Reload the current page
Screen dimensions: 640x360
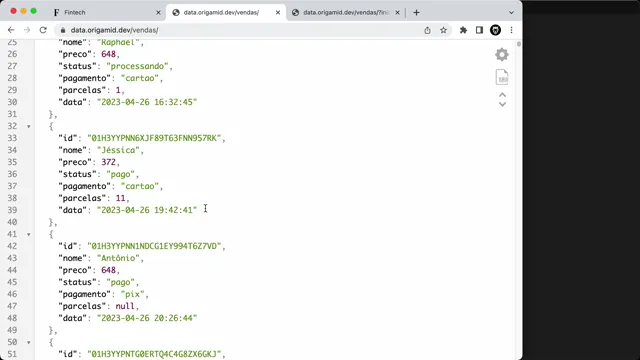tap(43, 30)
